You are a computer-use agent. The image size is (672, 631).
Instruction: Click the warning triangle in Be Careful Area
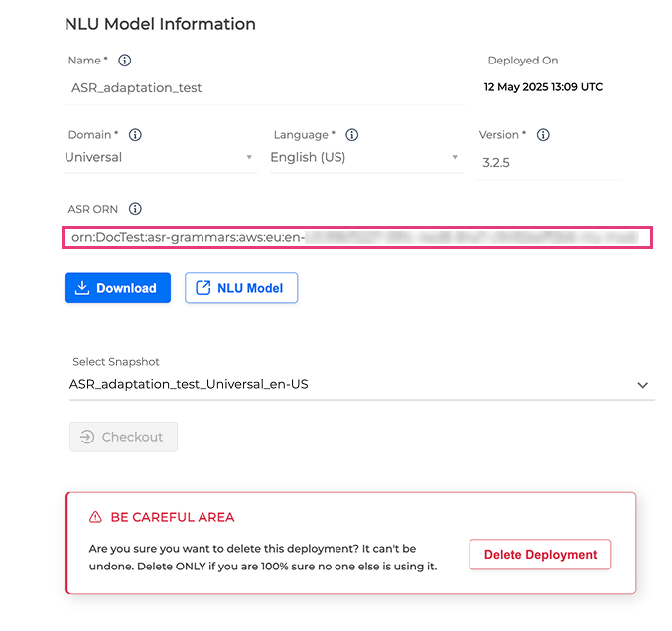pos(95,517)
